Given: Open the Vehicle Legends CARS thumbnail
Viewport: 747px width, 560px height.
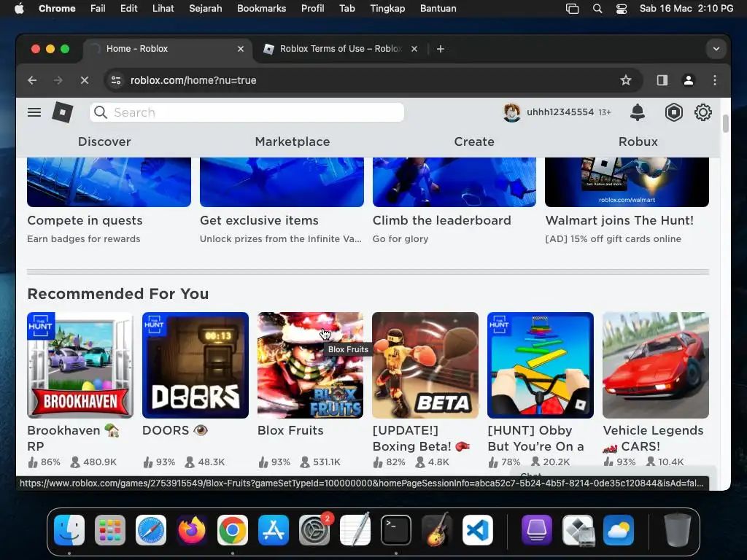Looking at the screenshot, I should click(656, 365).
